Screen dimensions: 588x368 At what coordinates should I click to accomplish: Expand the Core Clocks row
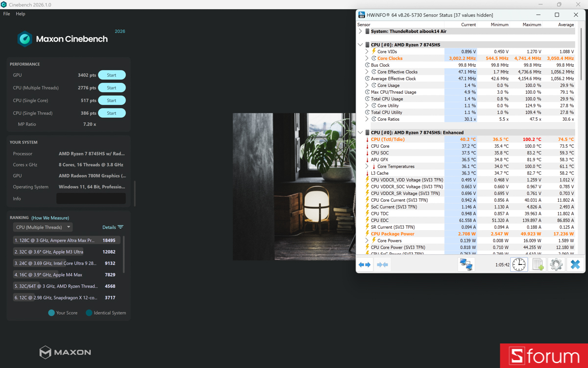[x=367, y=58]
